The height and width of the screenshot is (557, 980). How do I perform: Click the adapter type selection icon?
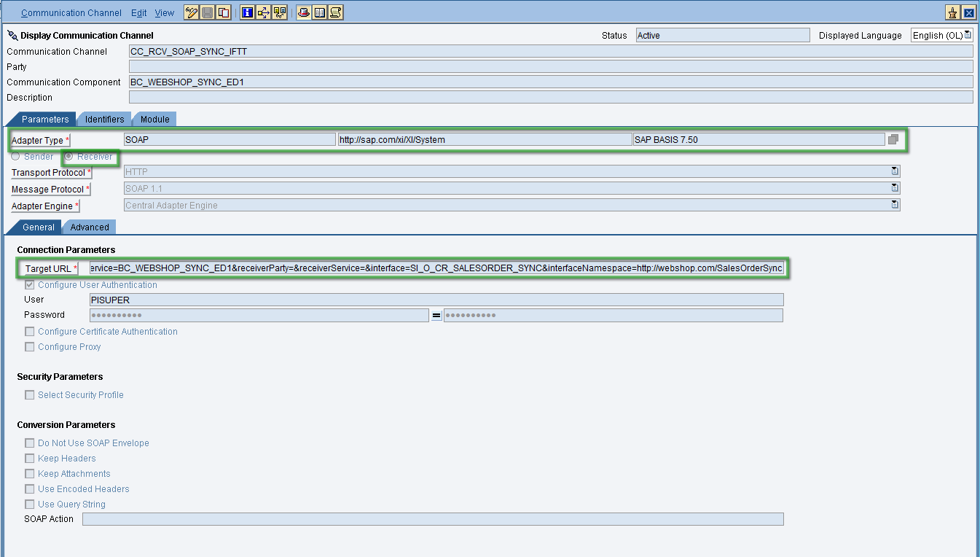[x=893, y=140]
